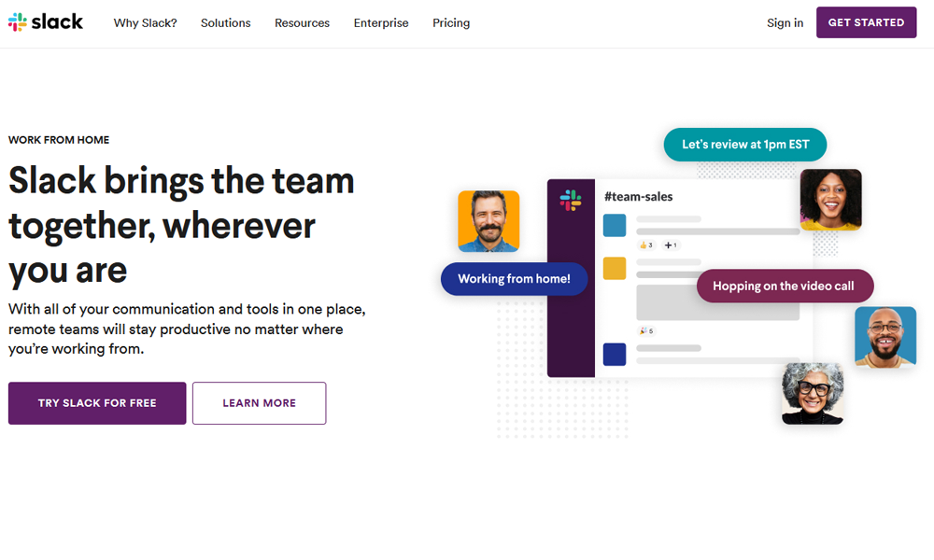Select the Slack icon in the purple workspace sidebar

571,198
